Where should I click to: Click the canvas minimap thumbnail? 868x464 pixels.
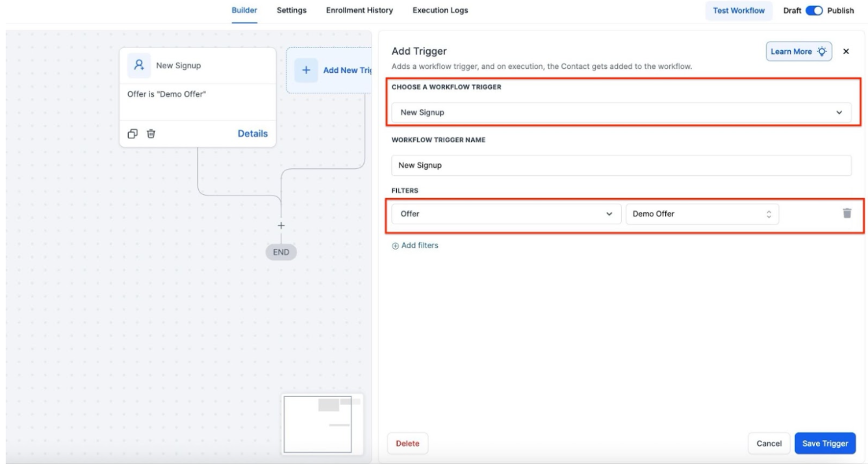pyautogui.click(x=324, y=424)
